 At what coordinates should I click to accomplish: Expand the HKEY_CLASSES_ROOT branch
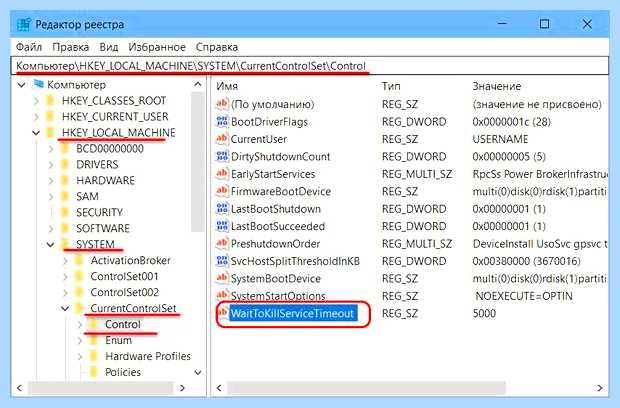[x=36, y=101]
